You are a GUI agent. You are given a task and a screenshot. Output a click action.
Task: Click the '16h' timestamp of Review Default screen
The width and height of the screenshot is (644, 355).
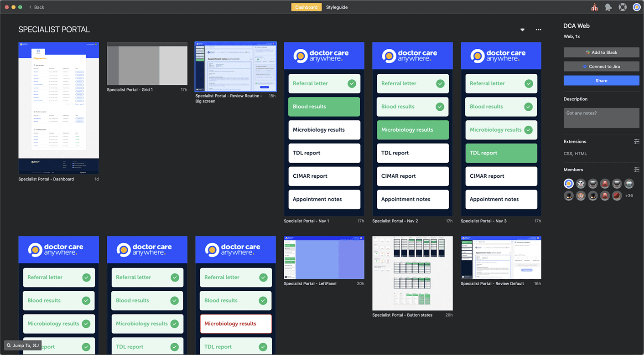[x=537, y=283]
